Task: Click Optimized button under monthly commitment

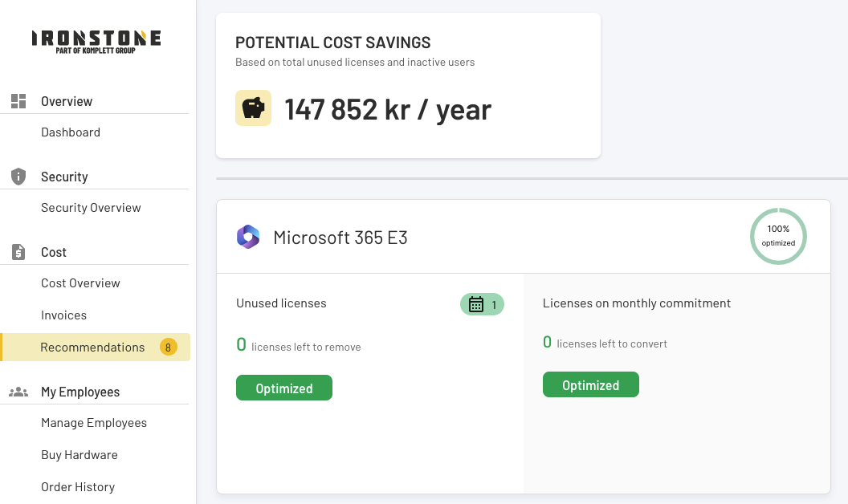Action: click(590, 384)
